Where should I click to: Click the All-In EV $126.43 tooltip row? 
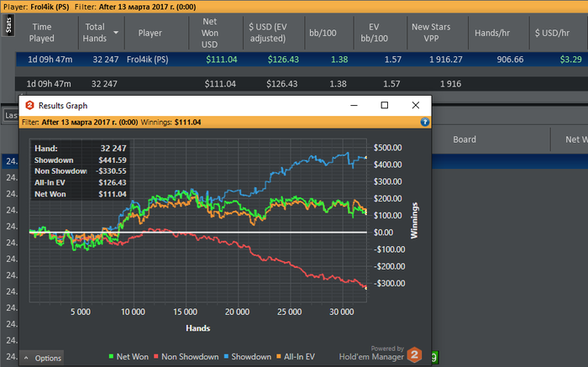pos(81,182)
